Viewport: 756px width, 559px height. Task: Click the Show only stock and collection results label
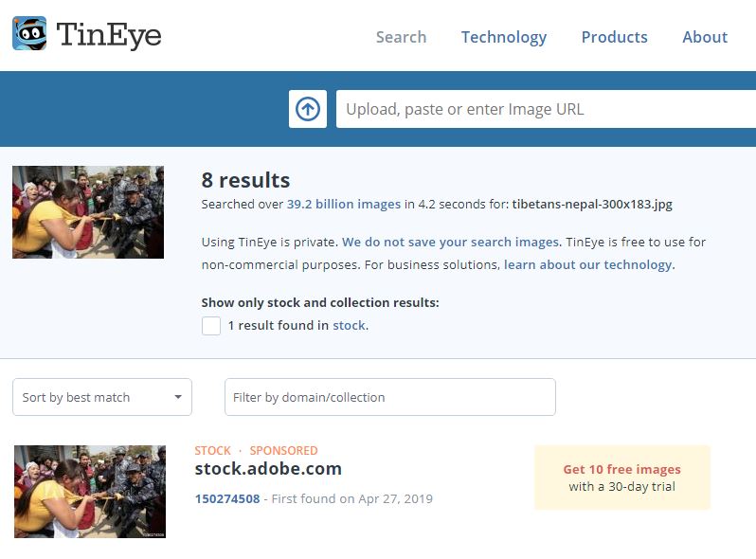(x=320, y=302)
